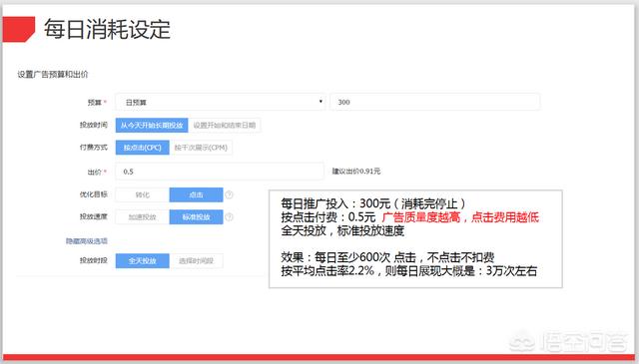Select 转化 as optimization goal
This screenshot has width=639, height=364.
coord(142,194)
